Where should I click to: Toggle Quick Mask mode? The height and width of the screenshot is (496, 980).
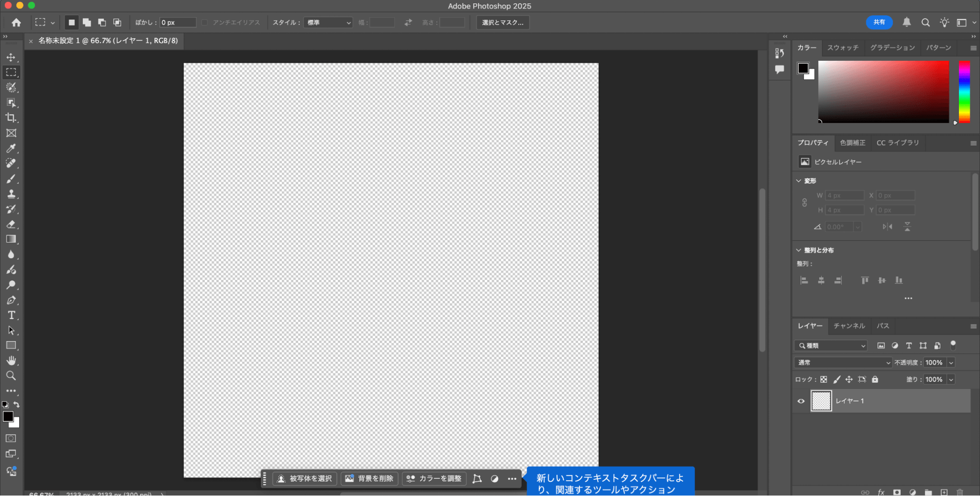[11, 439]
